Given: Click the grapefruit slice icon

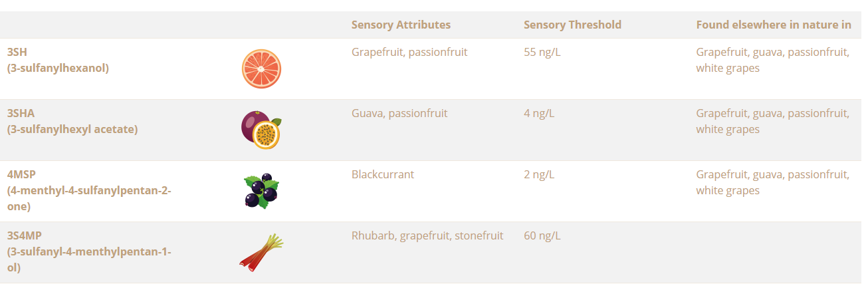Looking at the screenshot, I should coord(261,69).
